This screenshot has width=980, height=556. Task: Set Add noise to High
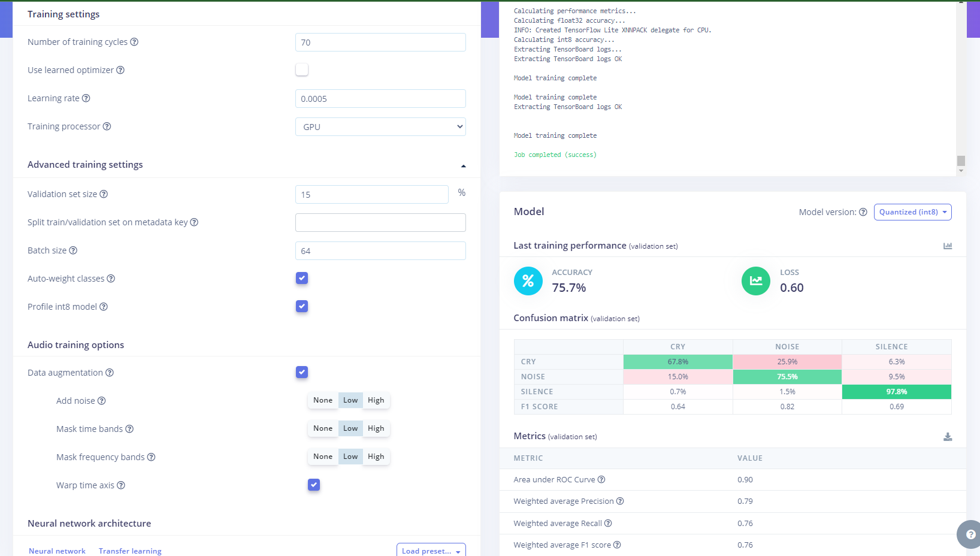pyautogui.click(x=376, y=400)
